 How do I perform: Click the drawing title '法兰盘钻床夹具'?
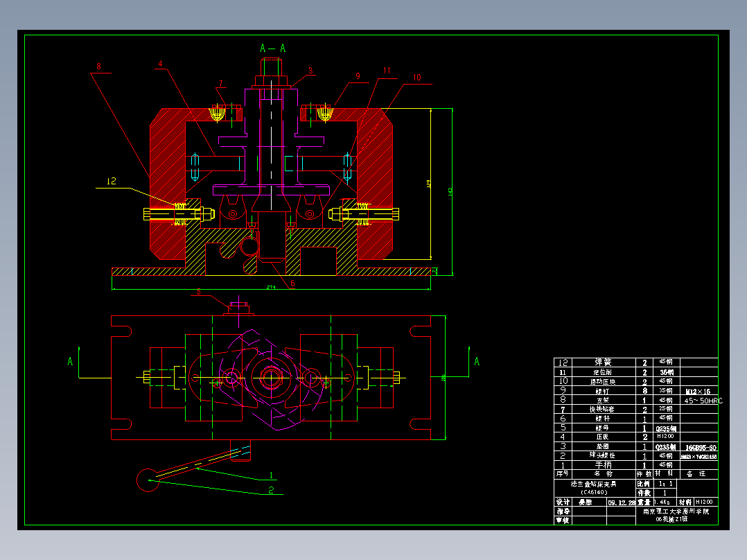coord(594,484)
